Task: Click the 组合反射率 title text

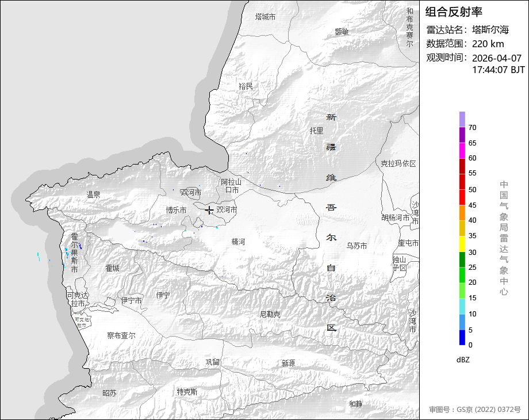Action: (454, 12)
